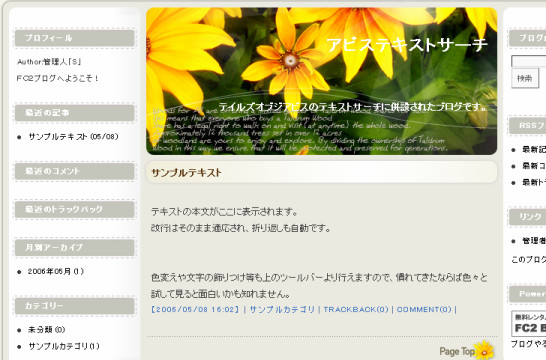
Task: Click the FC2 blog banner image
Action: click(x=529, y=324)
